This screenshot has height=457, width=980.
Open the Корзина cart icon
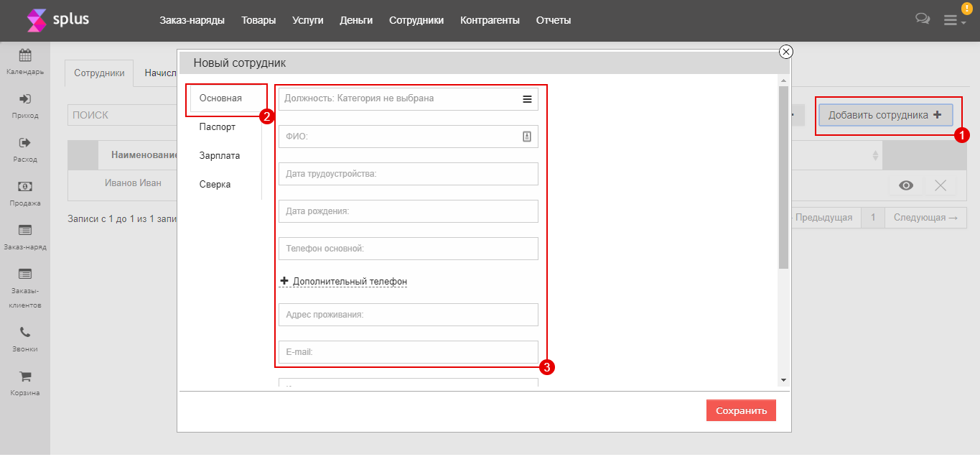[x=24, y=377]
